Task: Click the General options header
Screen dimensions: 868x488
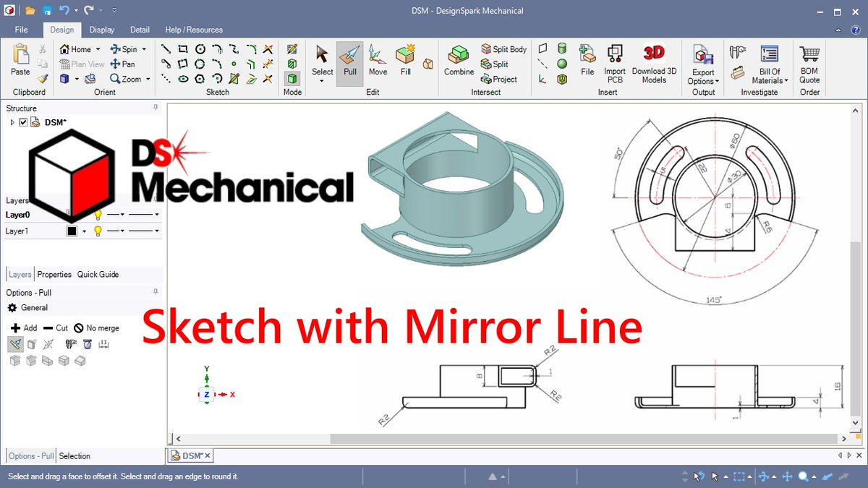Action: (x=29, y=308)
